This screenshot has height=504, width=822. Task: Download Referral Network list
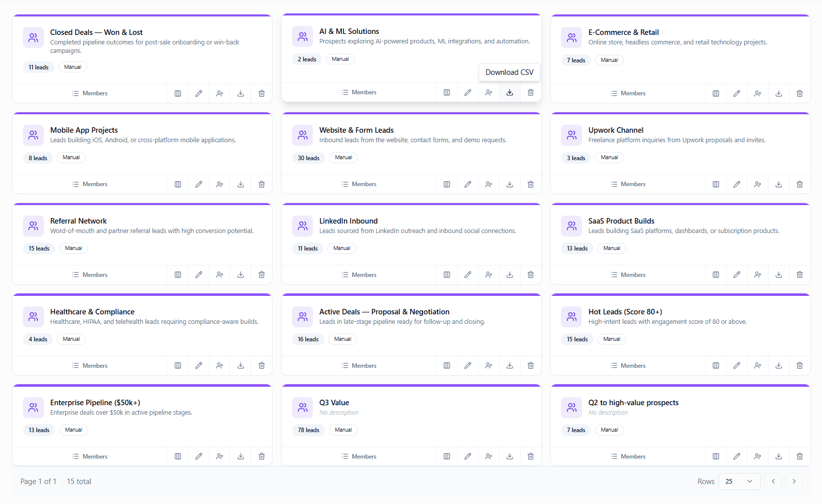241,275
